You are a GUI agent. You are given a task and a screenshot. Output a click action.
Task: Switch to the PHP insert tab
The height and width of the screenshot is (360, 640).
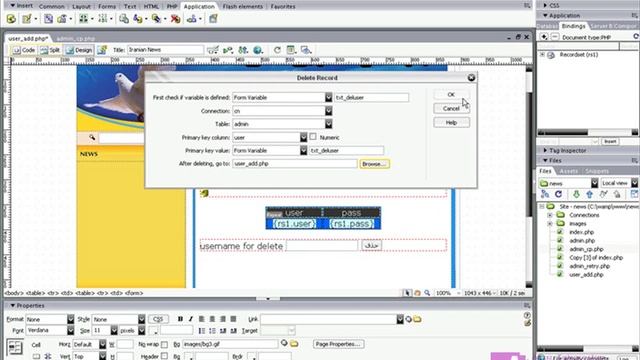click(172, 7)
